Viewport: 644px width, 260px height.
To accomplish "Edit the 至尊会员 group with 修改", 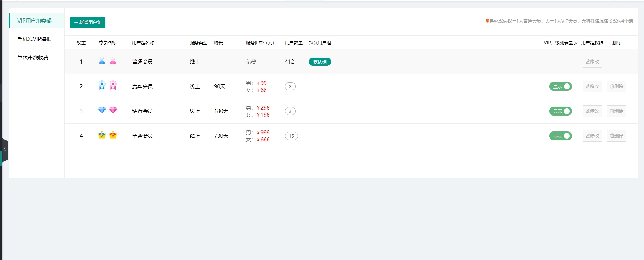I will point(592,136).
